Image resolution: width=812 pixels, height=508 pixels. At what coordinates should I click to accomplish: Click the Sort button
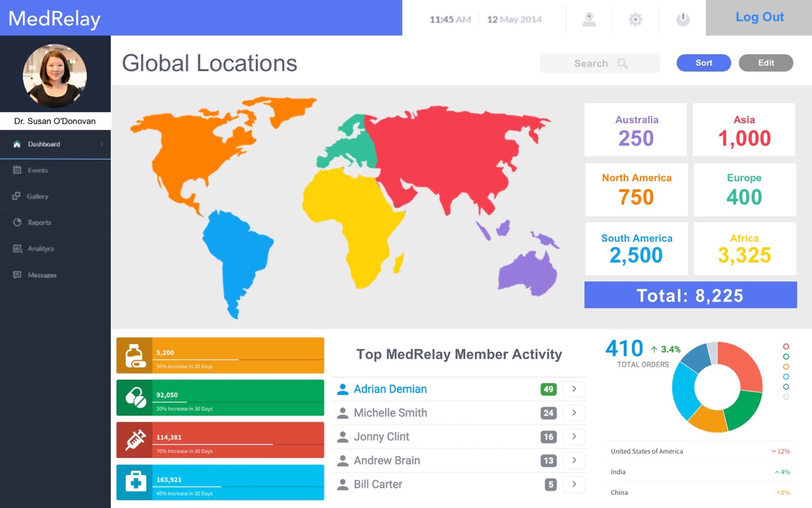click(x=703, y=63)
